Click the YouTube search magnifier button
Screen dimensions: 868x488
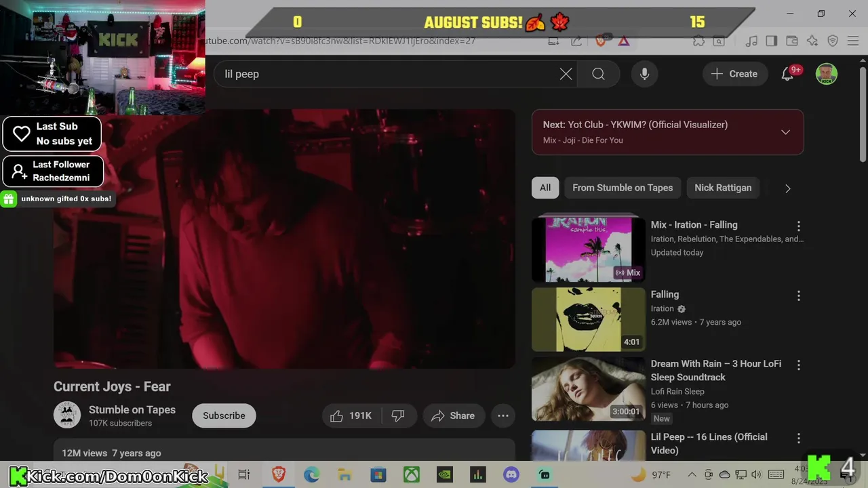[x=598, y=74]
